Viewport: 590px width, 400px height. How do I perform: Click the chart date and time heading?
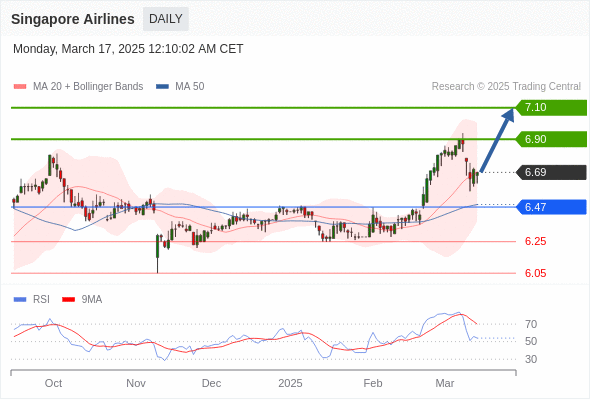[x=128, y=49]
